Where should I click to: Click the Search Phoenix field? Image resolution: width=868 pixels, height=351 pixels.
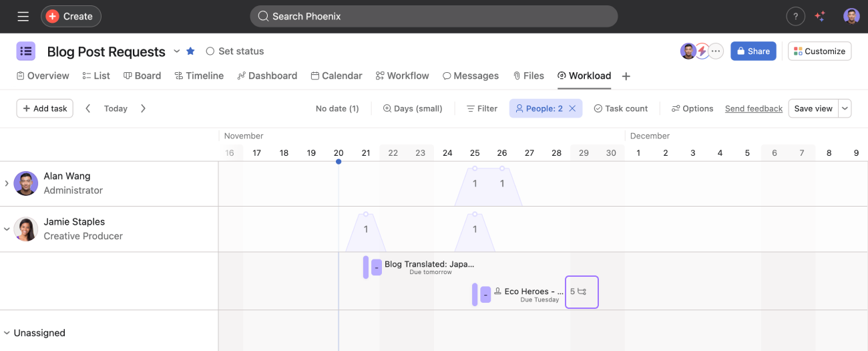(434, 16)
